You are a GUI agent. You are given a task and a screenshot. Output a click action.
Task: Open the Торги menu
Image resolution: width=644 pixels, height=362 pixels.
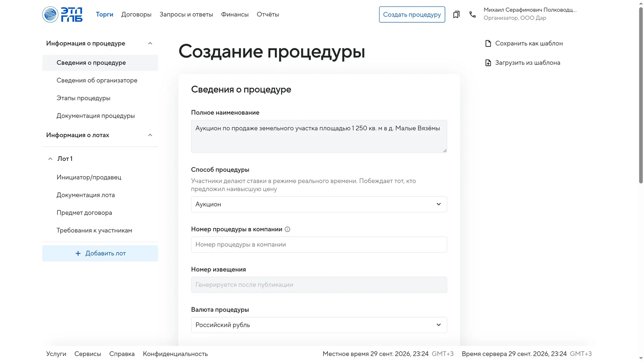click(104, 15)
